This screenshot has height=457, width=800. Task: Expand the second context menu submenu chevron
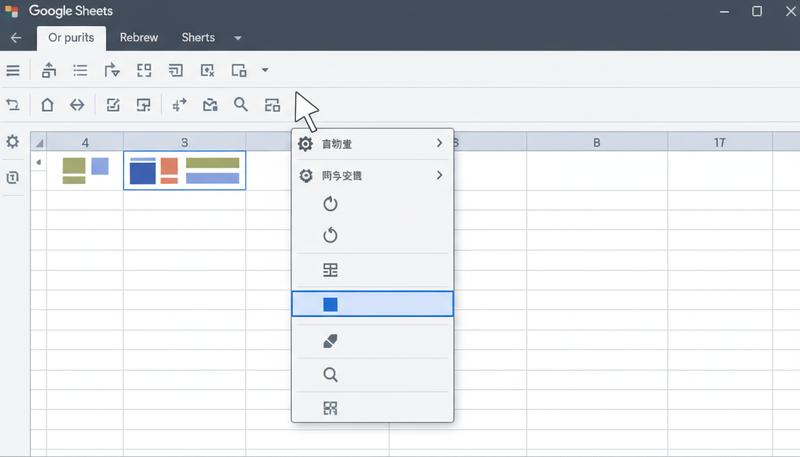click(x=439, y=175)
